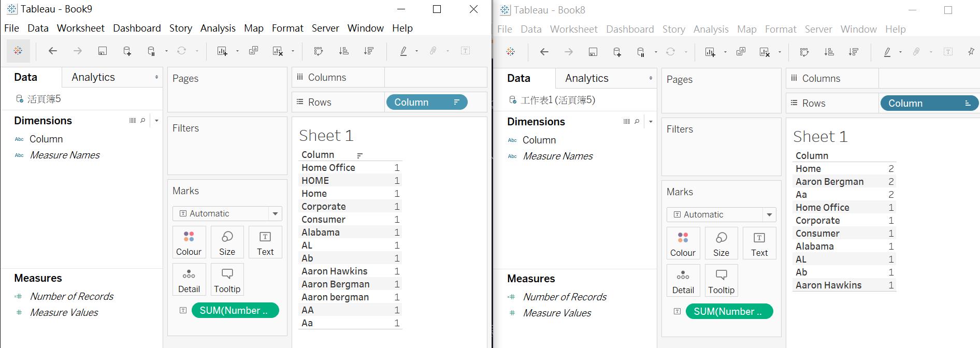Image resolution: width=980 pixels, height=348 pixels.
Task: Select the Column pill on the Rows shelf
Action: (x=426, y=102)
